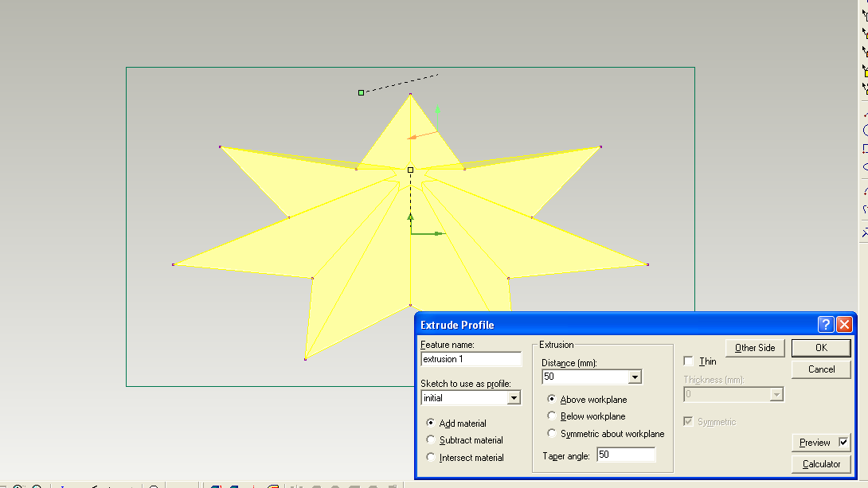Viewport: 868px width, 488px height.
Task: Choose Above workplane radio button
Action: click(x=551, y=399)
